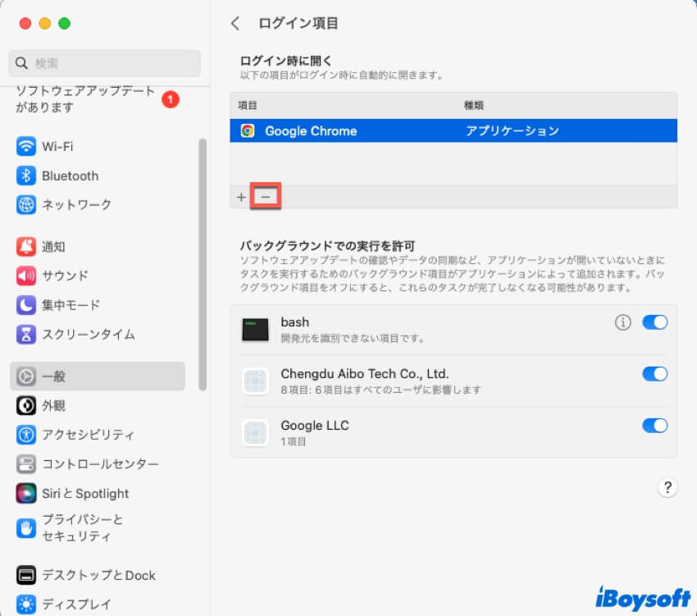Click the red close window button
Viewport: 697px width, 616px height.
[x=25, y=23]
